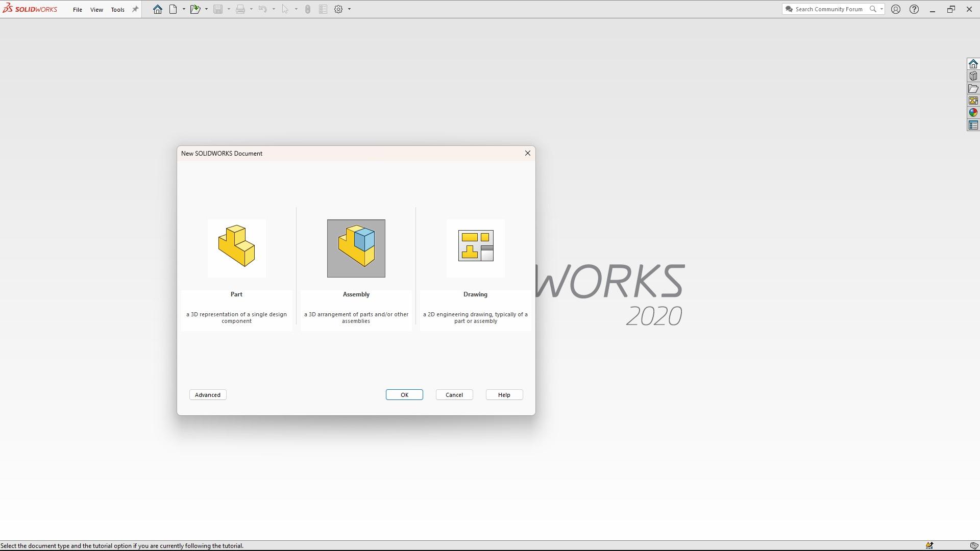The image size is (980, 551).
Task: Click the '3D arrangement of parts' description text
Action: (356, 318)
